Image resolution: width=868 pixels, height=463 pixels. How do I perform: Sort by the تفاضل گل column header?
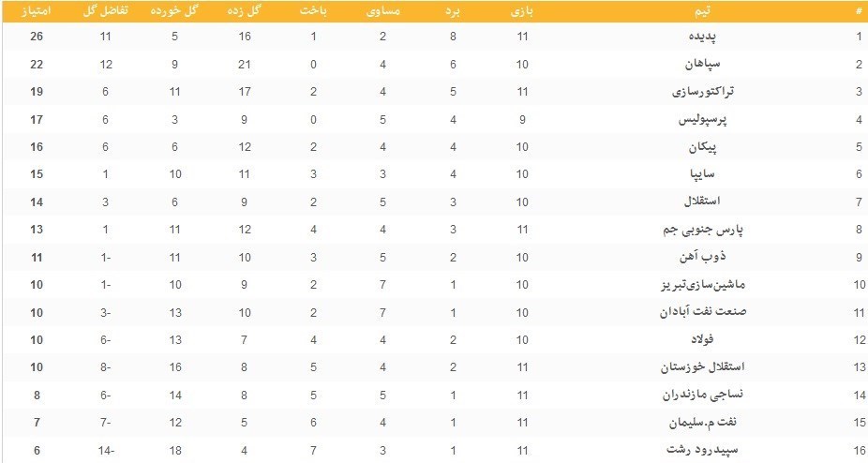[x=105, y=10]
